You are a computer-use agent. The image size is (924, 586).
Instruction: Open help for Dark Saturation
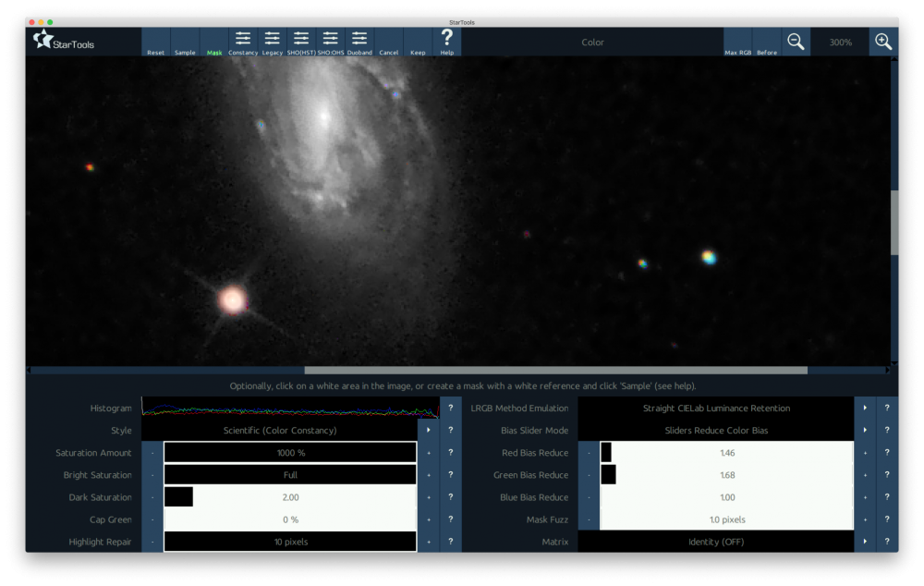click(451, 497)
